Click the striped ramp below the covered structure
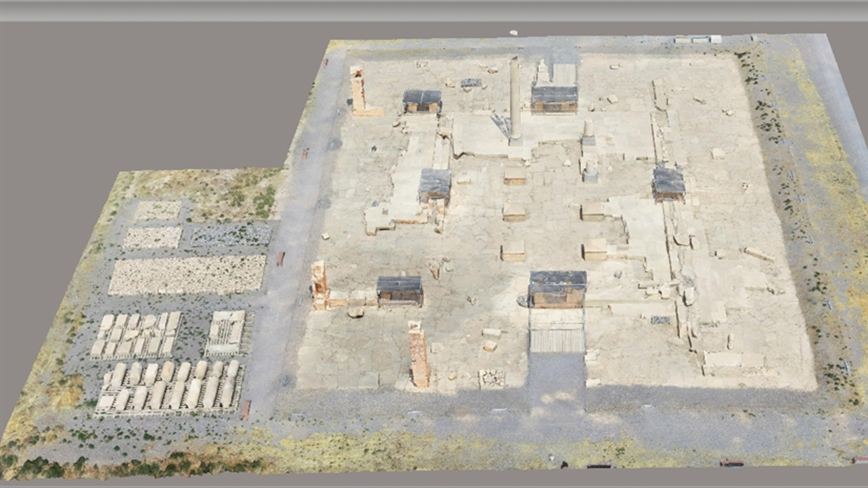This screenshot has width=868, height=488. [x=557, y=331]
